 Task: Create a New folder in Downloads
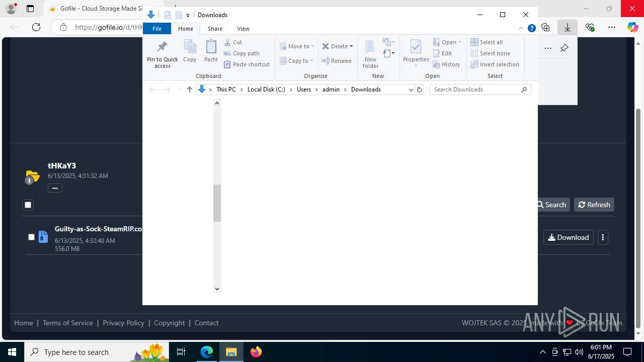click(x=370, y=54)
